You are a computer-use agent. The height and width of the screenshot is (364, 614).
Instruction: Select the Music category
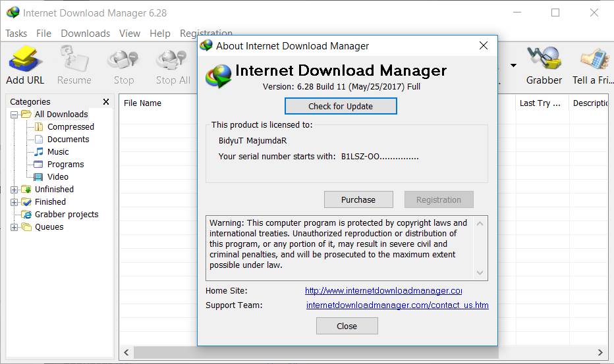coord(58,152)
